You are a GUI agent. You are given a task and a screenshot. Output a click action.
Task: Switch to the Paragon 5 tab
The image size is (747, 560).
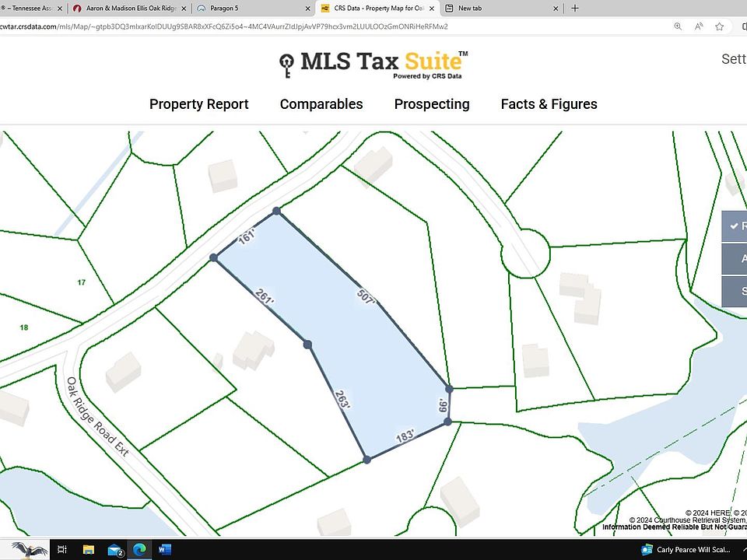253,8
